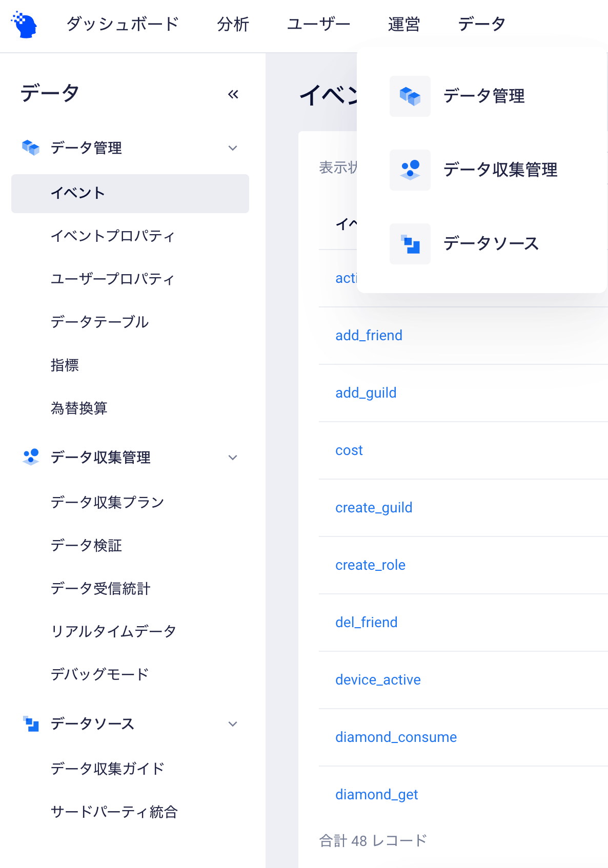Collapse the データ収集管理 sidebar section chevron
The width and height of the screenshot is (608, 868).
tap(233, 458)
